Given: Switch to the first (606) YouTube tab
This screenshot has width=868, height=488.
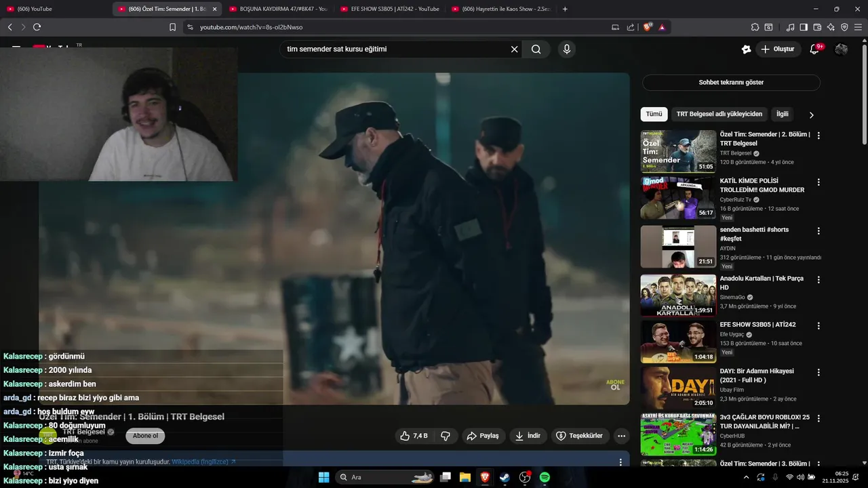Looking at the screenshot, I should (x=56, y=9).
